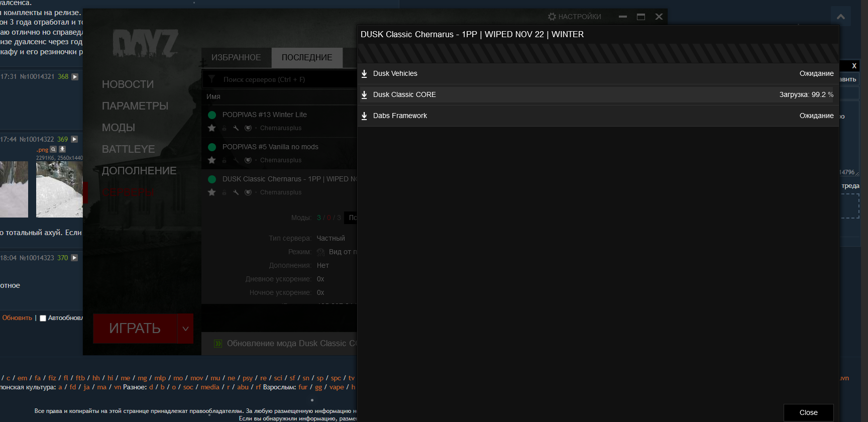This screenshot has height=422, width=868.
Task: Click the BattlEye eye icon under PODPIVAS #13
Action: pyautogui.click(x=248, y=128)
